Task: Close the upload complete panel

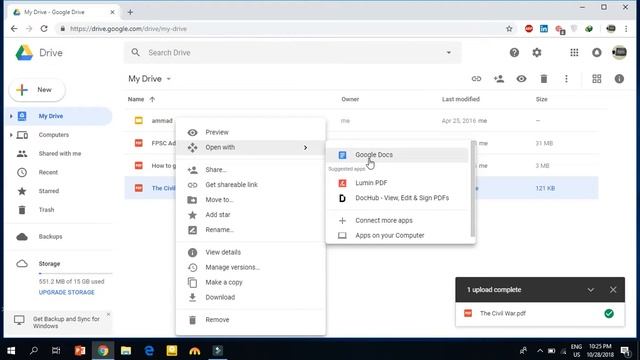Action: [x=613, y=290]
